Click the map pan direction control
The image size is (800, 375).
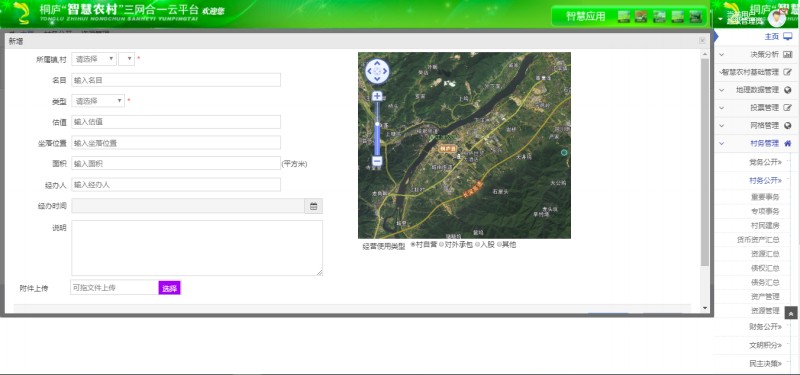click(377, 71)
